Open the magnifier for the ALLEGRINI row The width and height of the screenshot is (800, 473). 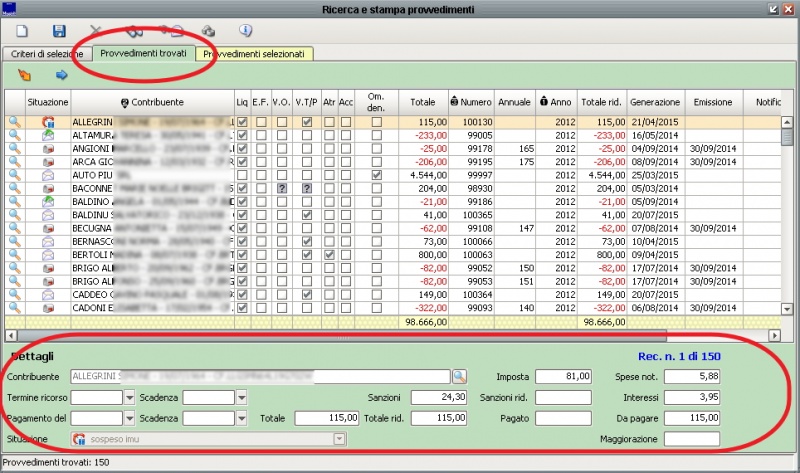coord(15,122)
